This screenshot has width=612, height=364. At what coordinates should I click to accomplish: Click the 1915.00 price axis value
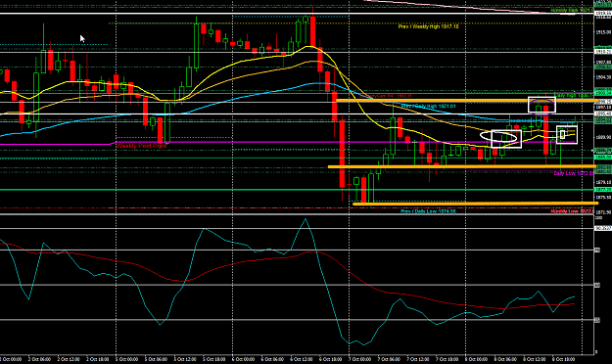coord(603,32)
